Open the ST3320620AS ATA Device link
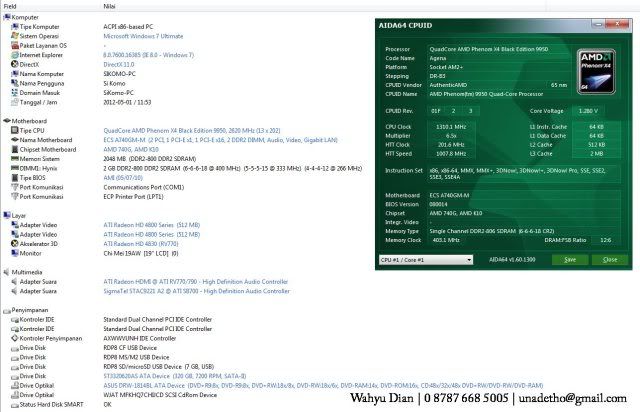The width and height of the screenshot is (640, 412). (x=175, y=376)
